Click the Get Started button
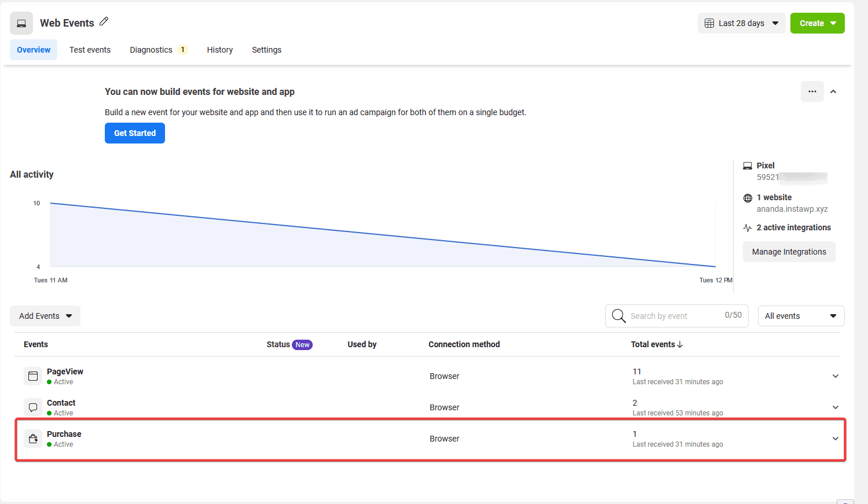The height and width of the screenshot is (504, 868). pyautogui.click(x=135, y=133)
